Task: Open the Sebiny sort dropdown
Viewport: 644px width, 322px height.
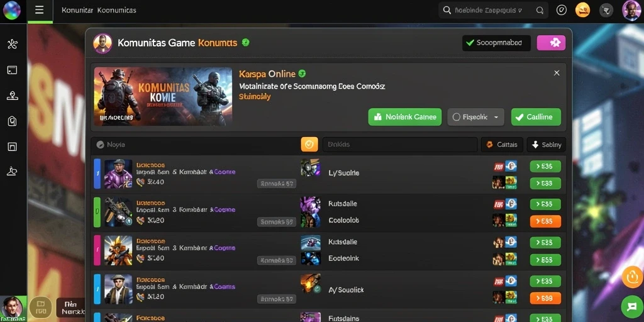Action: coord(547,145)
